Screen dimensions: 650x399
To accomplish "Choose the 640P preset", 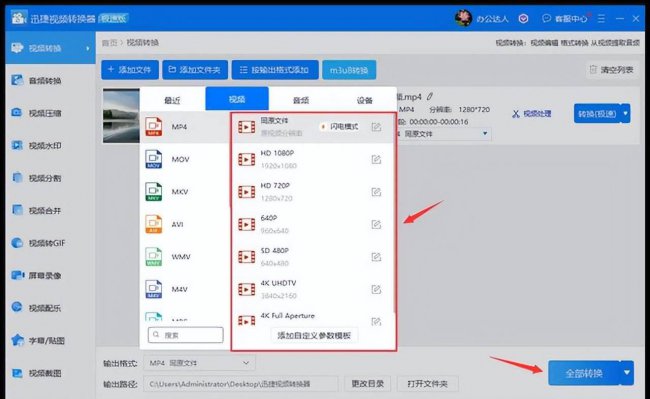I will click(x=313, y=224).
